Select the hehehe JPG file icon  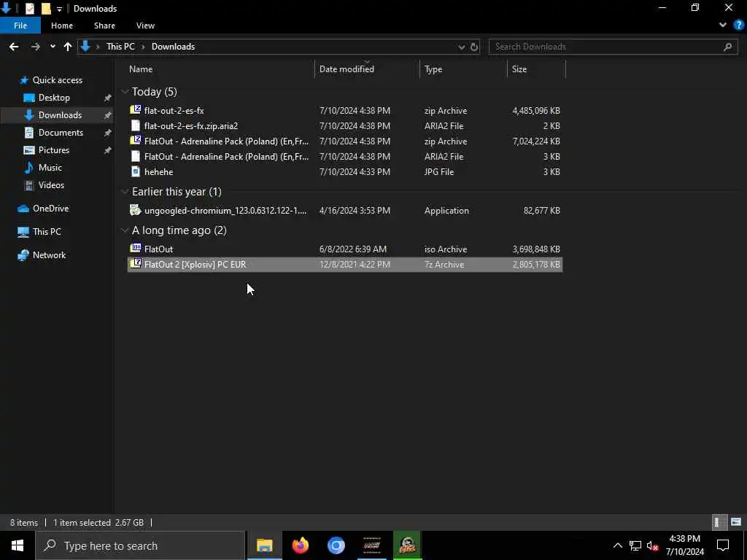(135, 171)
